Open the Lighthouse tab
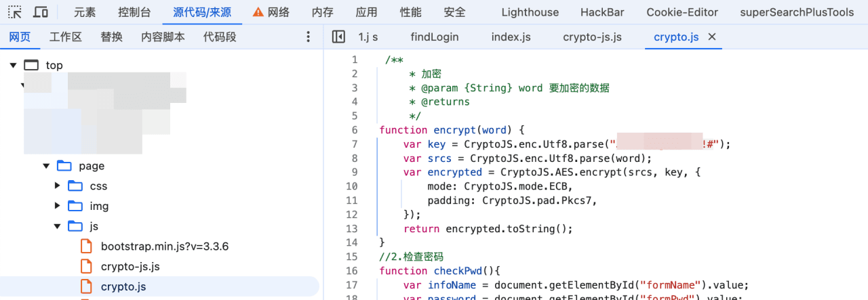 530,12
